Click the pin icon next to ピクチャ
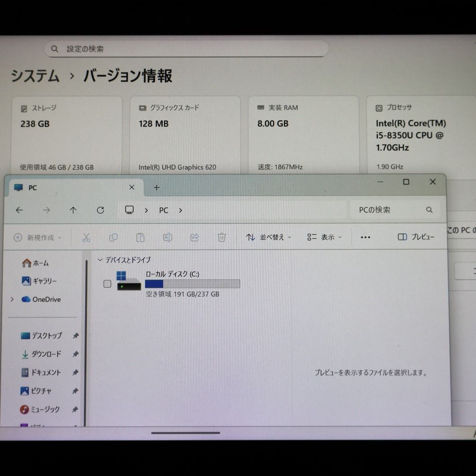Viewport: 476px width, 476px height. click(x=75, y=391)
